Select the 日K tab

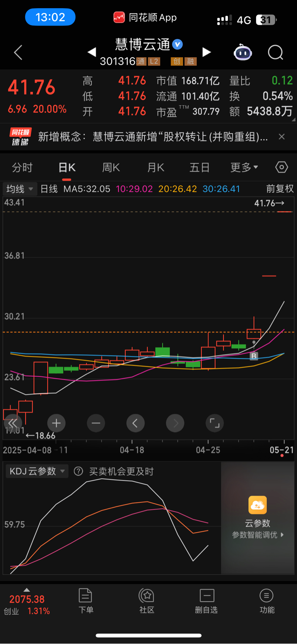coord(67,167)
